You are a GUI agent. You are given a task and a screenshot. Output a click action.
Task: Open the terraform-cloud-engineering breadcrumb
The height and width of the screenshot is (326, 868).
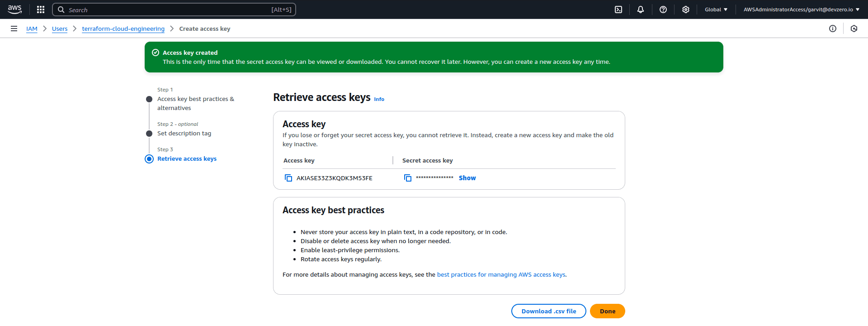click(123, 29)
